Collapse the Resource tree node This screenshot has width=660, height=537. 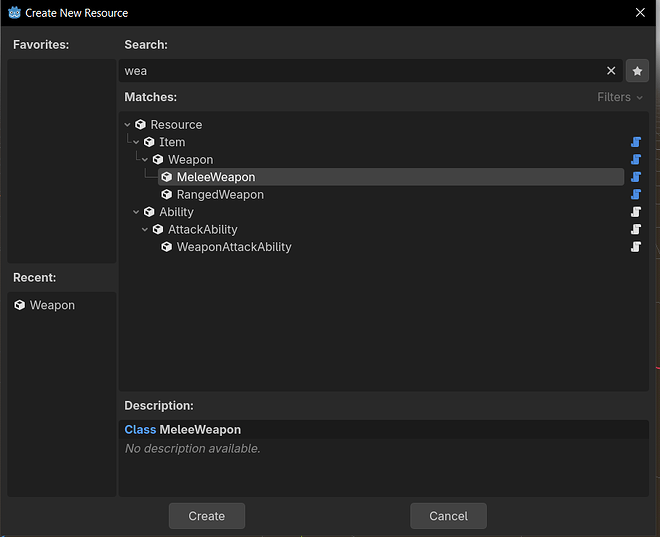127,125
